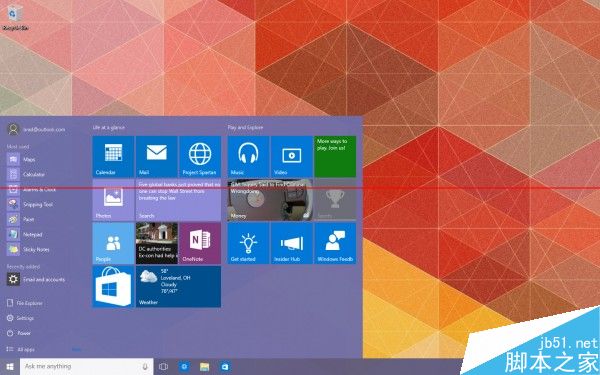Open the Music tile with headphones
Screen dimensions: 600x375
point(248,157)
